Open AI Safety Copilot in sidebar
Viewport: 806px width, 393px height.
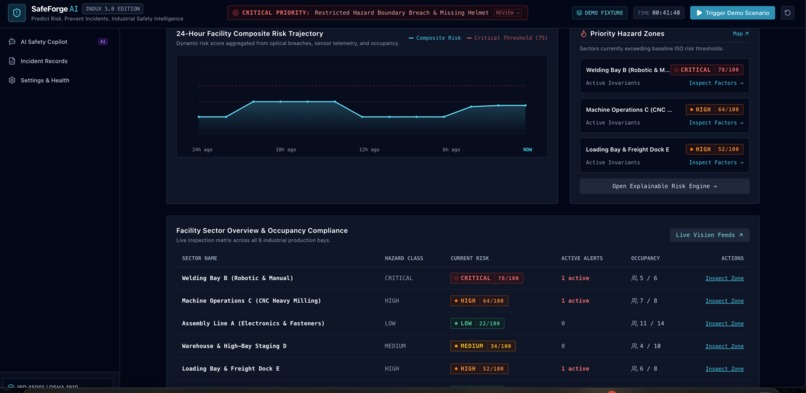[59, 42]
